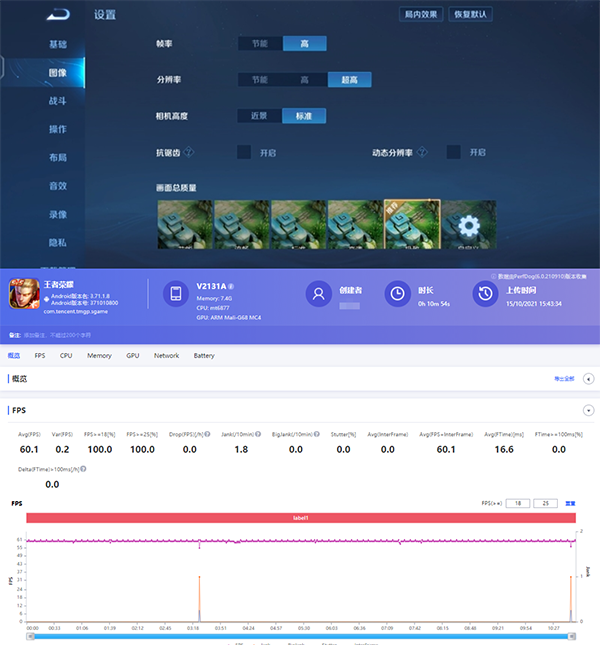Click the 创建者 user profile icon

pyautogui.click(x=319, y=294)
